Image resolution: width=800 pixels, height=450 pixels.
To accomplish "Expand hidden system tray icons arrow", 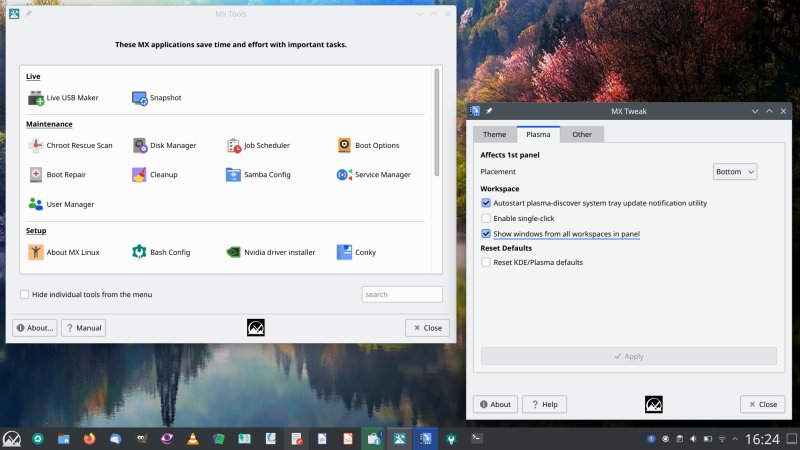I will tap(735, 439).
